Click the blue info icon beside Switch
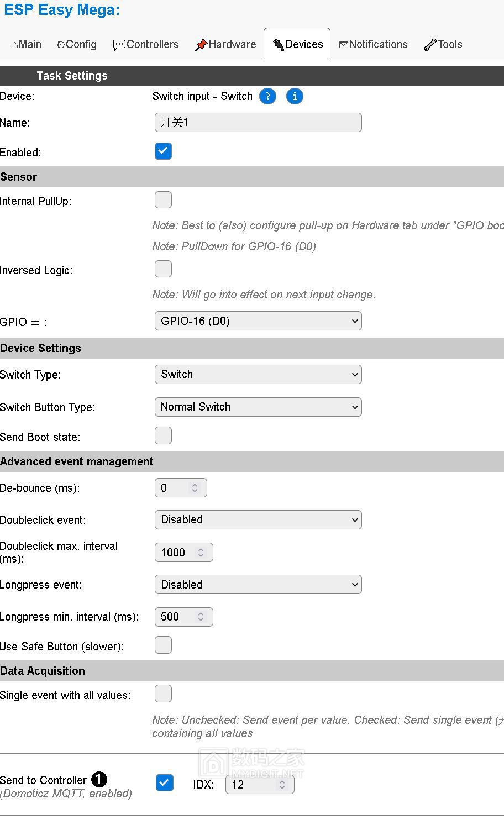This screenshot has height=830, width=504. tap(295, 96)
